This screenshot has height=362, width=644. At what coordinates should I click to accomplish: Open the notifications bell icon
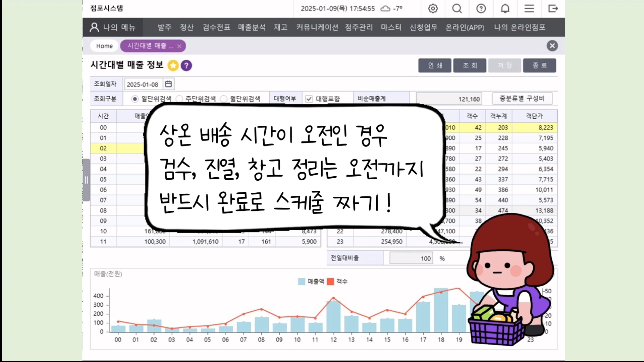(505, 8)
